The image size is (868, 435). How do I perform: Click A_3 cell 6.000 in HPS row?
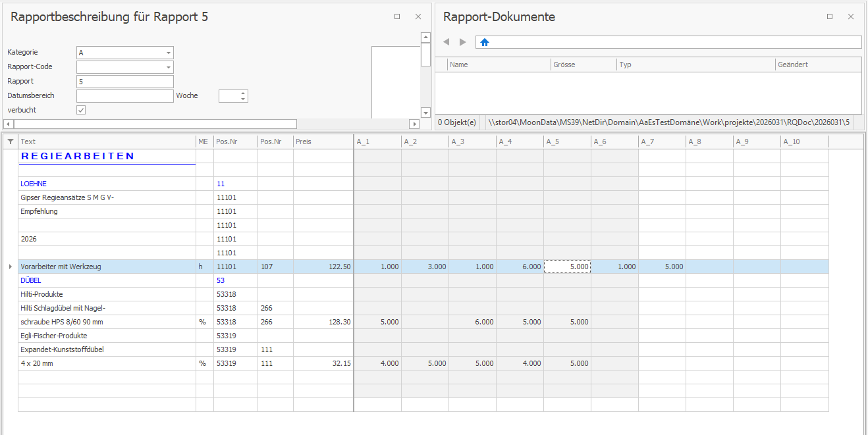click(x=472, y=322)
